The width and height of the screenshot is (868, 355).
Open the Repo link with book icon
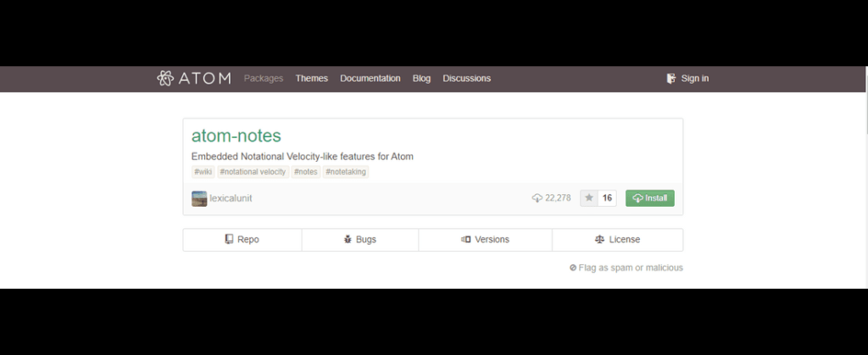point(242,240)
